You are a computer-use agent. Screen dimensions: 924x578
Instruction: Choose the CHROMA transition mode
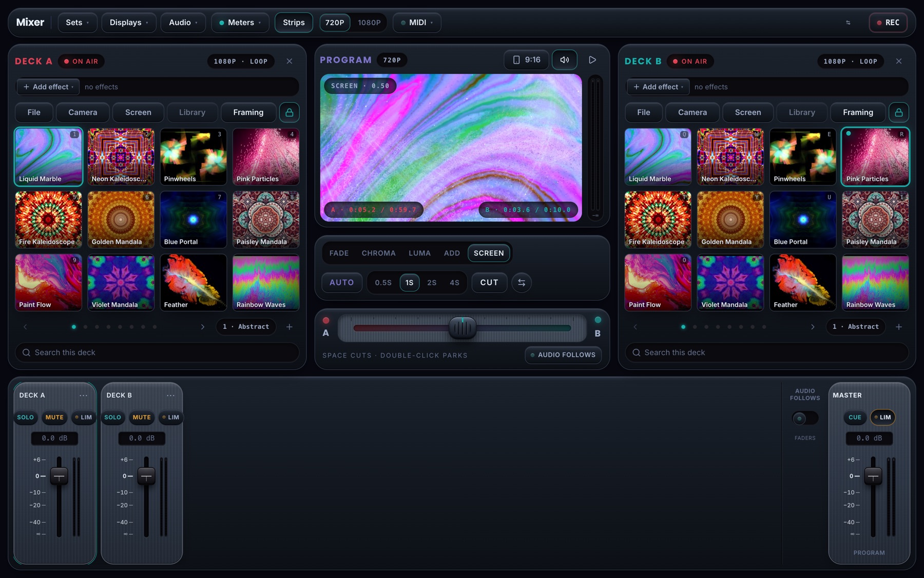[x=378, y=253]
